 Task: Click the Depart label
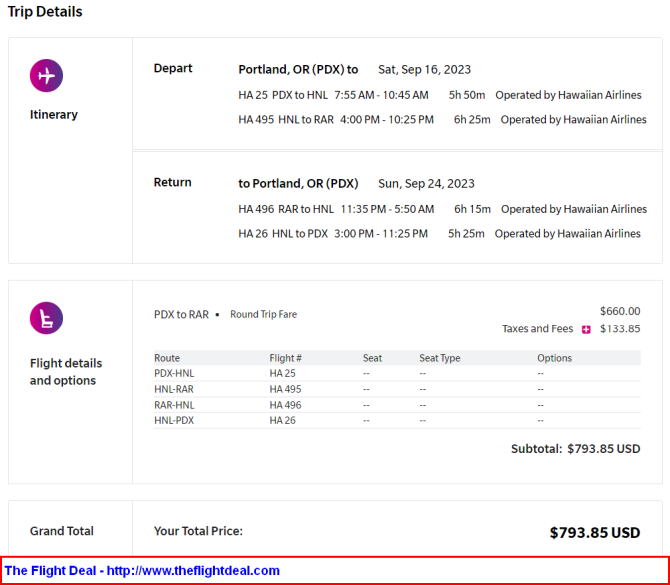(173, 68)
